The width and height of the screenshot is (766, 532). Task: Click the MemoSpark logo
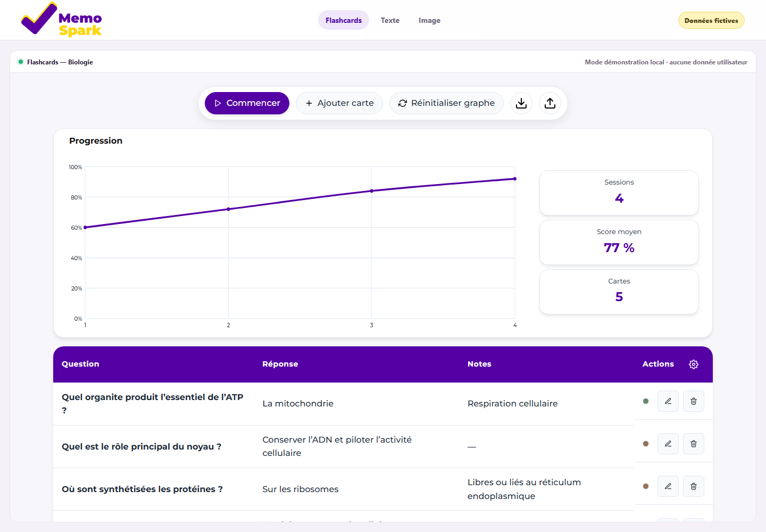click(x=61, y=20)
